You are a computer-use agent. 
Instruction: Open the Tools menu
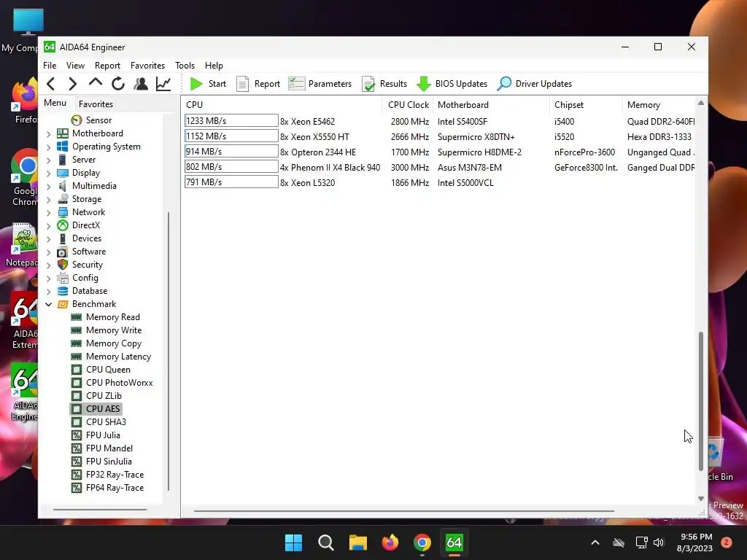click(185, 66)
